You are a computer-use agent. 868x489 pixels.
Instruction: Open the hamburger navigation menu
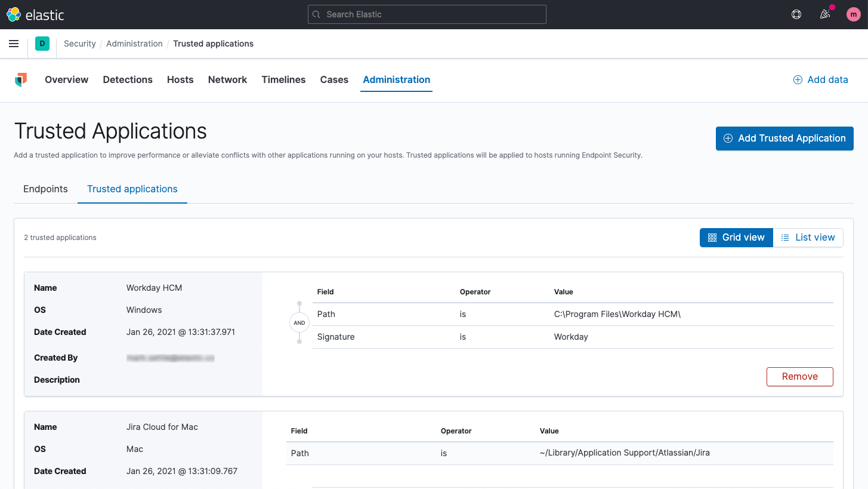[x=14, y=44]
